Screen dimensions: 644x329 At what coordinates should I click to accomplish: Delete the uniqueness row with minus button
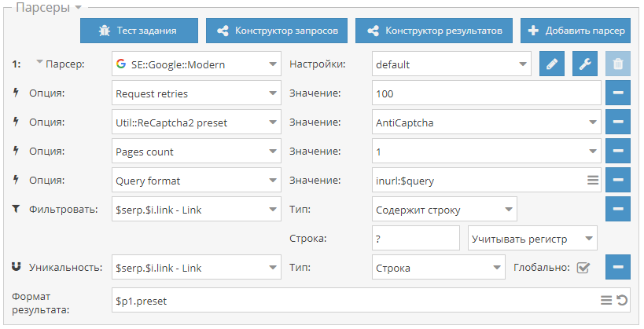[618, 267]
